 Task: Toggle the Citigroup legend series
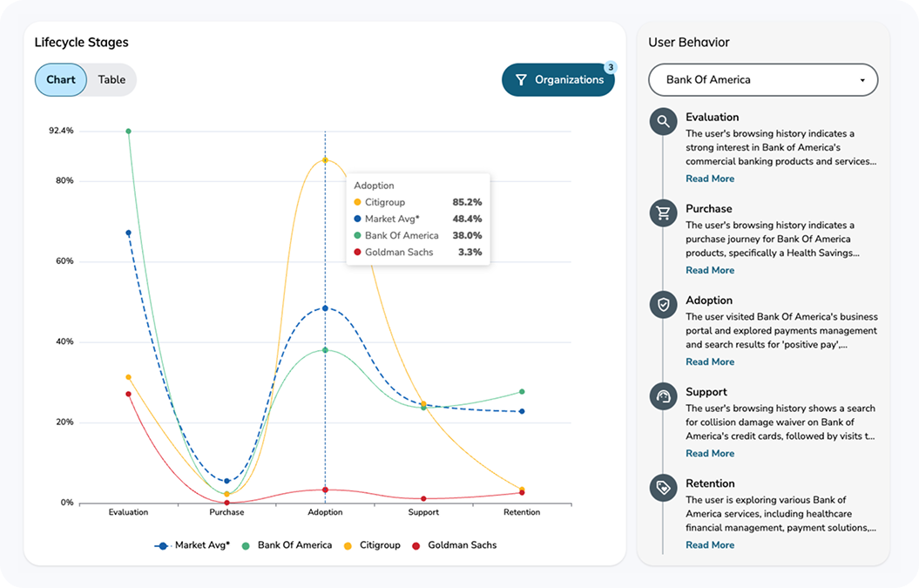pyautogui.click(x=371, y=545)
